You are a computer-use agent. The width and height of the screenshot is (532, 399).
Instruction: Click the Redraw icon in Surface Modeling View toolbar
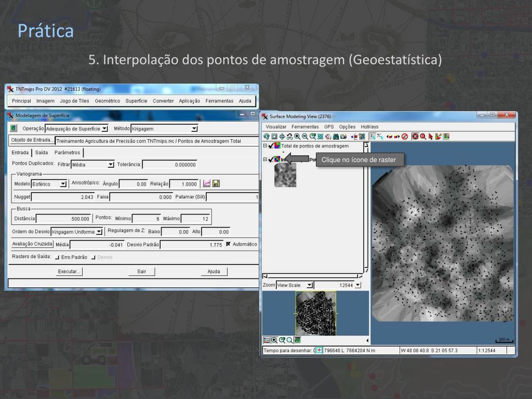(267, 137)
